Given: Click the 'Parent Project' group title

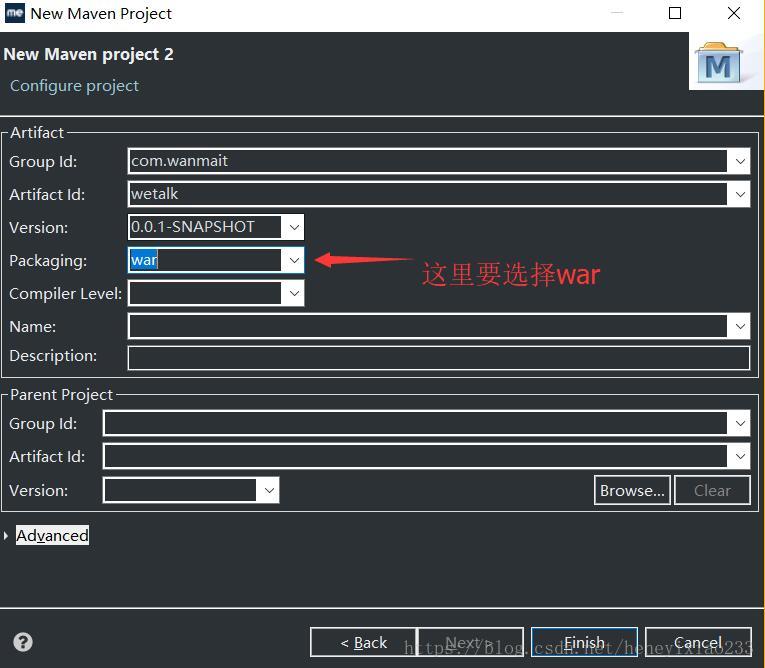Looking at the screenshot, I should coord(61,395).
